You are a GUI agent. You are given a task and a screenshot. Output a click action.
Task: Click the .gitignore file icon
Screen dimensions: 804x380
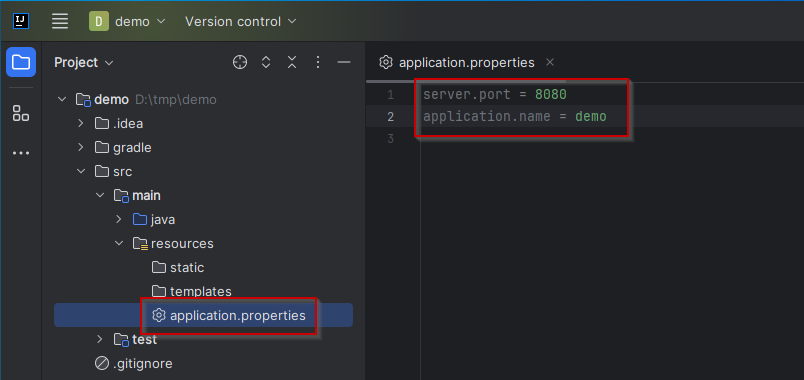[102, 364]
